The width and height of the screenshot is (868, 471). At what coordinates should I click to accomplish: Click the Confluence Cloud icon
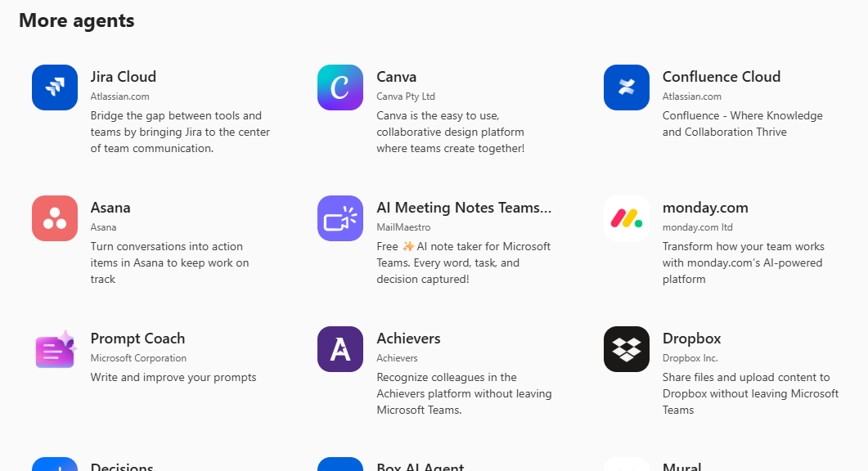627,87
